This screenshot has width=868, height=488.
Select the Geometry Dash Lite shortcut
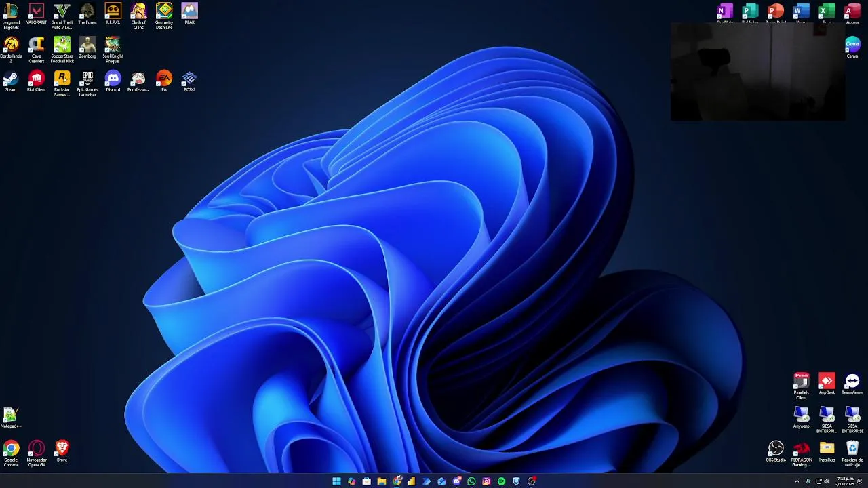coord(164,16)
